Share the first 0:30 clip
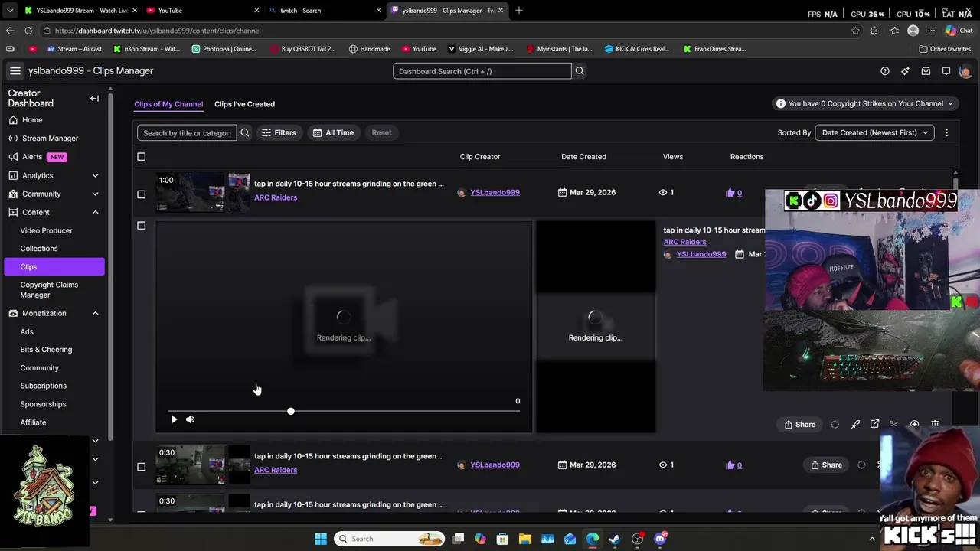 [x=826, y=465]
